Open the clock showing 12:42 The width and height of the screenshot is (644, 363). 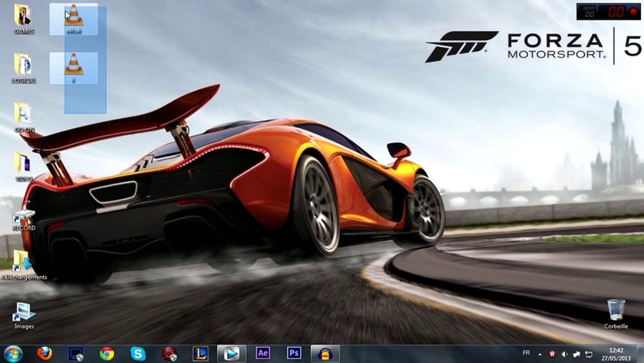(616, 354)
